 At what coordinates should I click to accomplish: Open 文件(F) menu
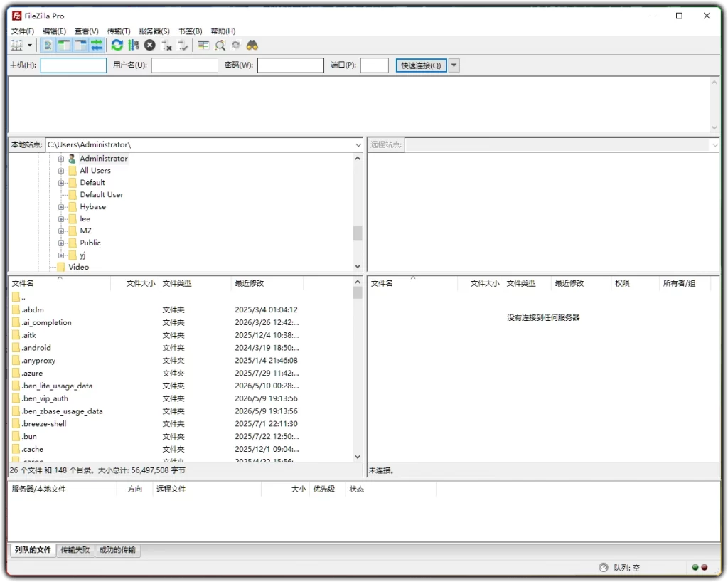23,31
